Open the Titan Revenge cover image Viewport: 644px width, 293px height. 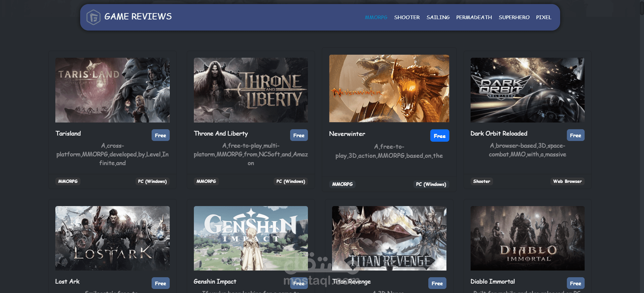pyautogui.click(x=389, y=238)
